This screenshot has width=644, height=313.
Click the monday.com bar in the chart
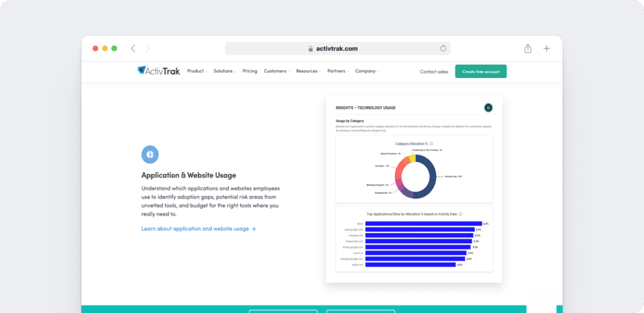pyautogui.click(x=419, y=236)
